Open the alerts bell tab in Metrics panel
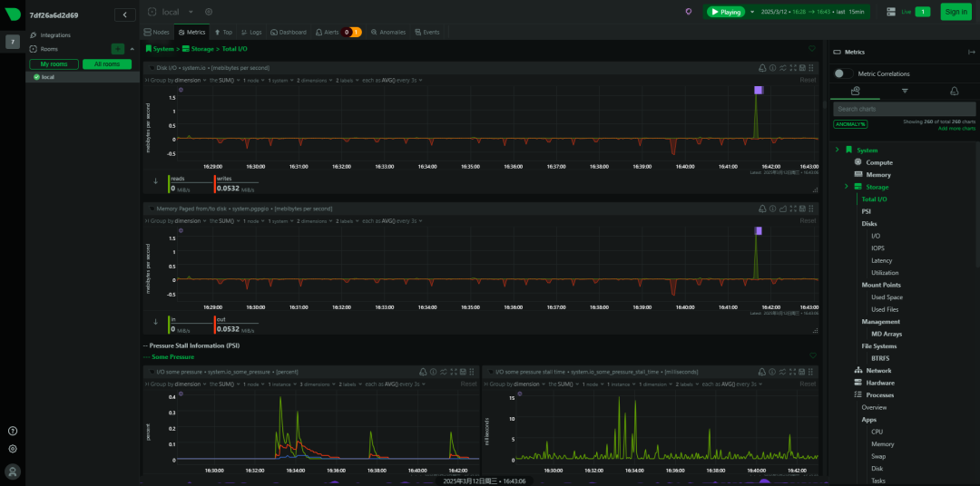 coord(954,92)
